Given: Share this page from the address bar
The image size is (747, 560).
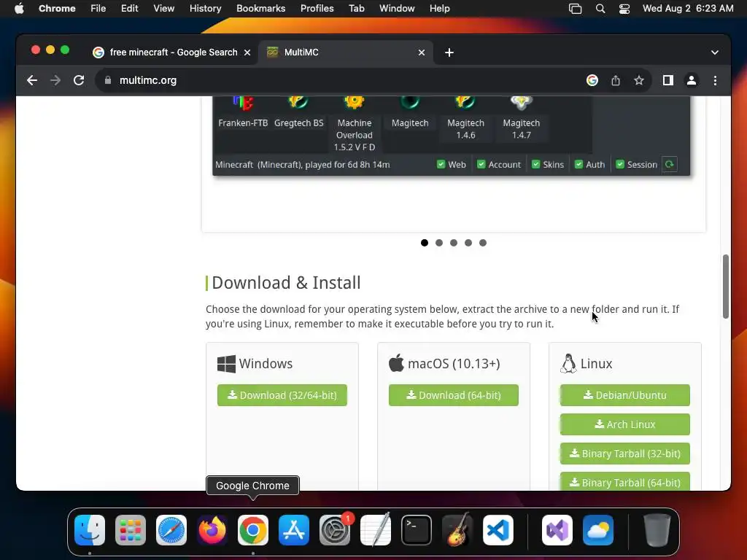Looking at the screenshot, I should tap(616, 80).
